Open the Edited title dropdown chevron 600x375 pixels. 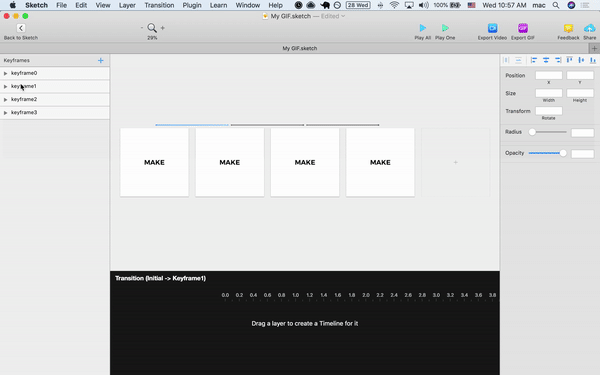(x=343, y=16)
